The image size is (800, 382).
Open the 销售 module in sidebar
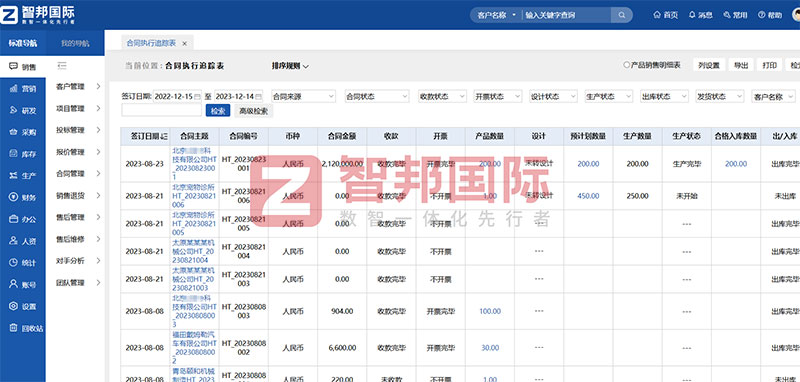22,67
